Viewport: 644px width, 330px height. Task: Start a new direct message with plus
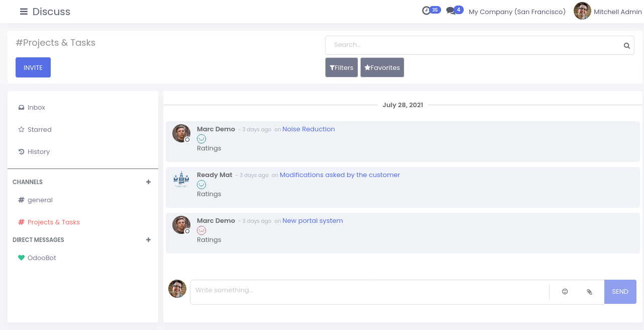pyautogui.click(x=148, y=240)
